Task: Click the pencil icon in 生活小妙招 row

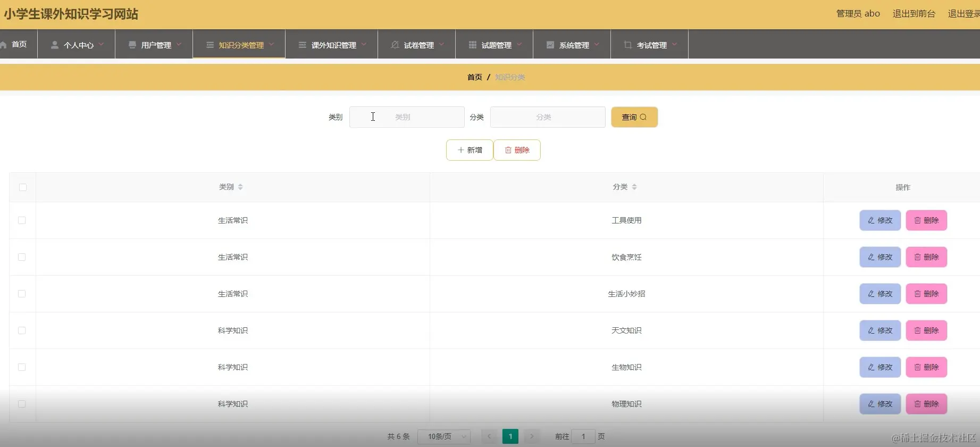Action: coord(871,294)
